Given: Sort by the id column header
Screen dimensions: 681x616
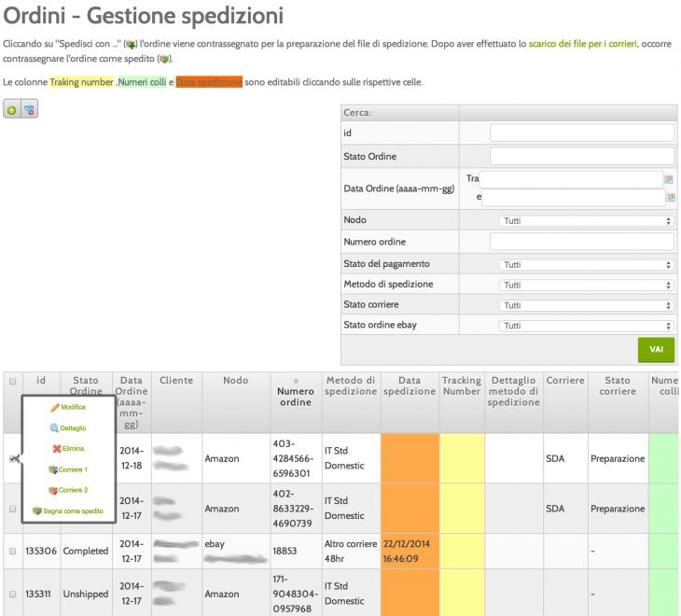Looking at the screenshot, I should [x=41, y=380].
